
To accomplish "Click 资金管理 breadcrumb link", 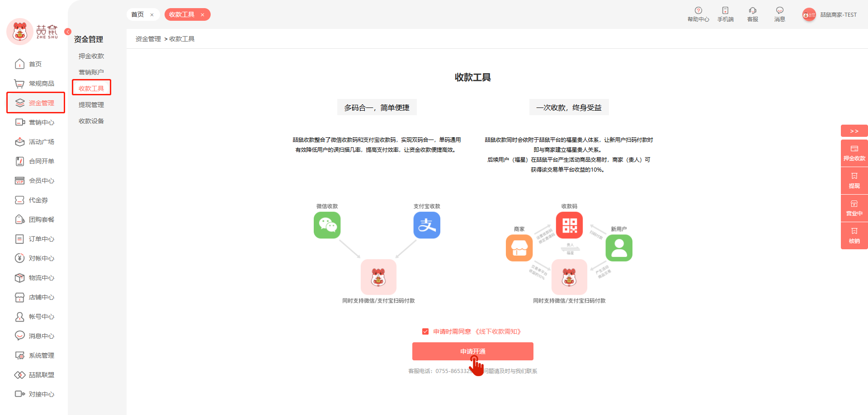I will [148, 39].
